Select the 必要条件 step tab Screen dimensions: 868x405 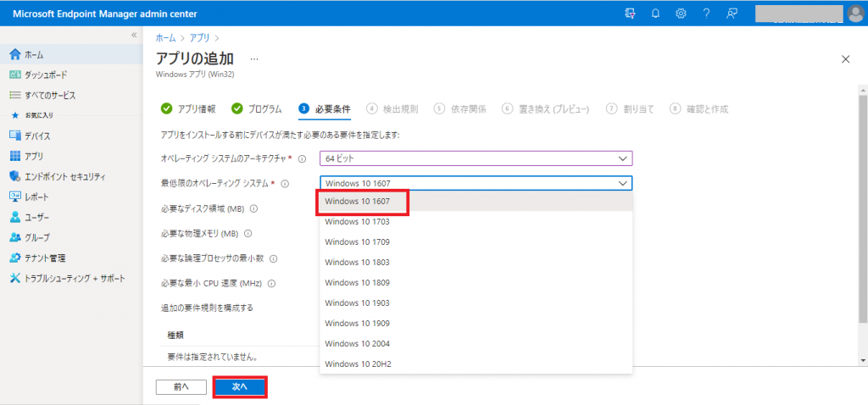(325, 109)
